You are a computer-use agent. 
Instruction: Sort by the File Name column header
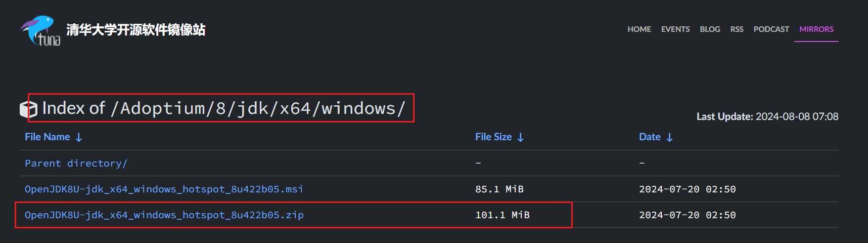tap(48, 137)
